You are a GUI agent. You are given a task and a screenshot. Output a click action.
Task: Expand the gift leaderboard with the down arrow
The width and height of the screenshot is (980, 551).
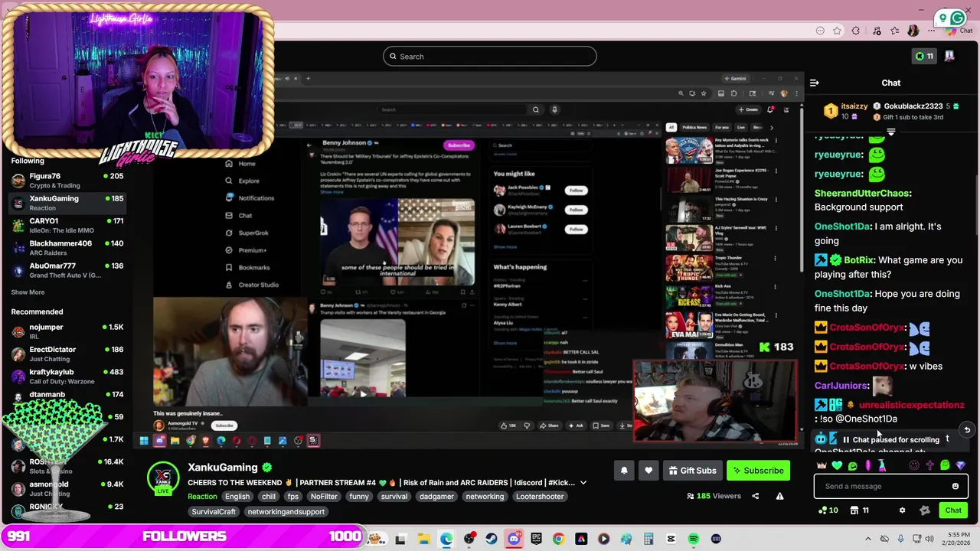tap(890, 132)
